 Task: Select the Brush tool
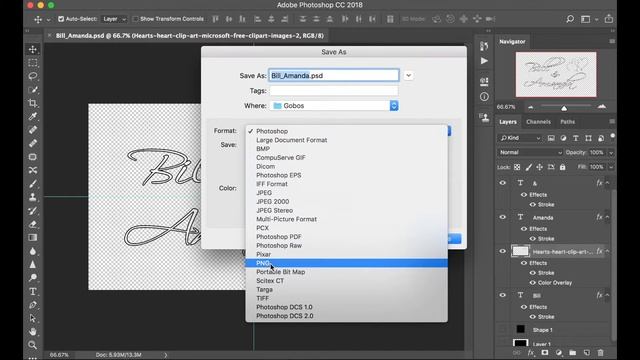[33, 184]
